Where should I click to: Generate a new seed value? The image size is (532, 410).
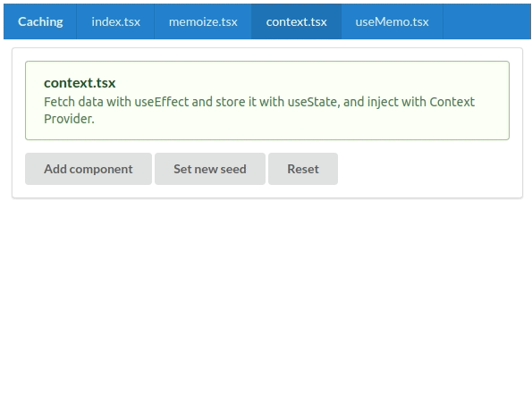point(210,169)
